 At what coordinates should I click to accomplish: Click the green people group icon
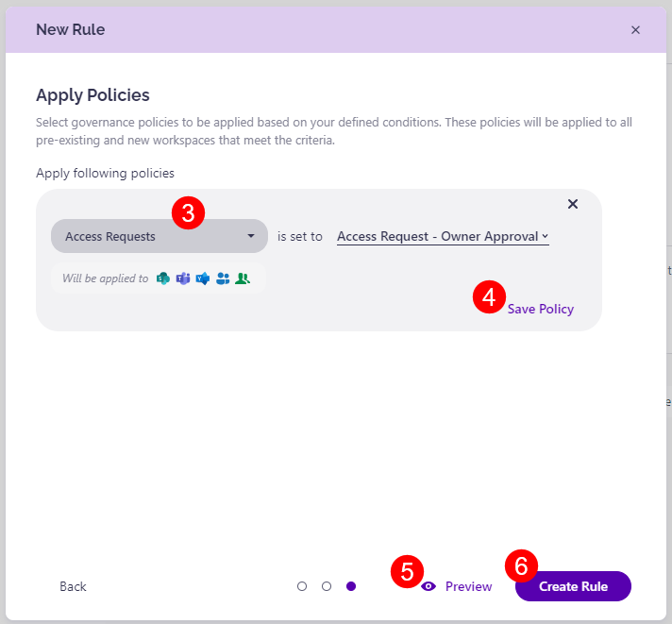(243, 278)
